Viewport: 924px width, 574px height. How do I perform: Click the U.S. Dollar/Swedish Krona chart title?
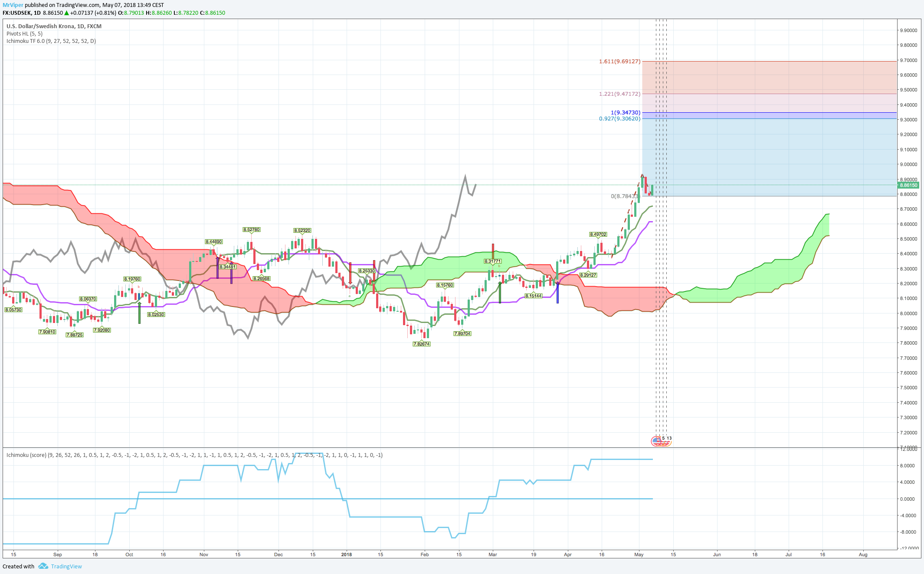[54, 26]
